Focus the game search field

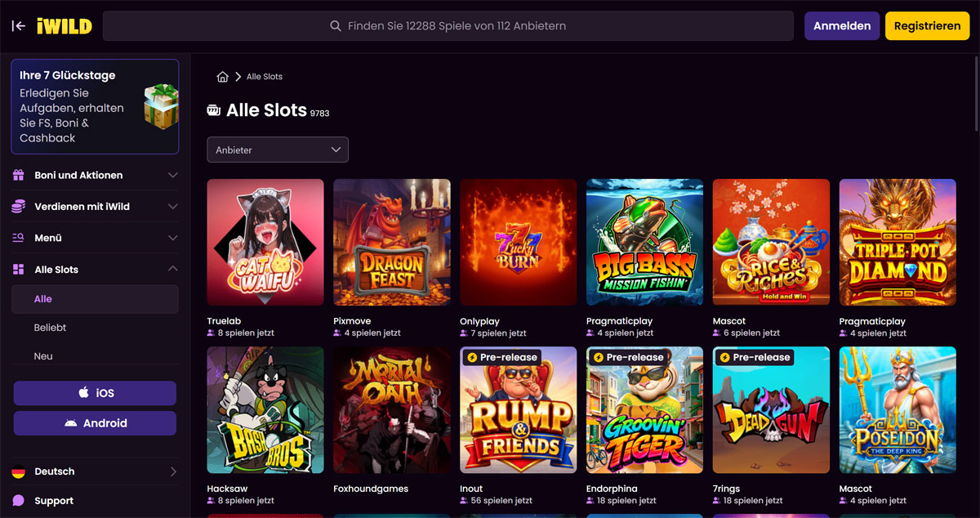(448, 26)
